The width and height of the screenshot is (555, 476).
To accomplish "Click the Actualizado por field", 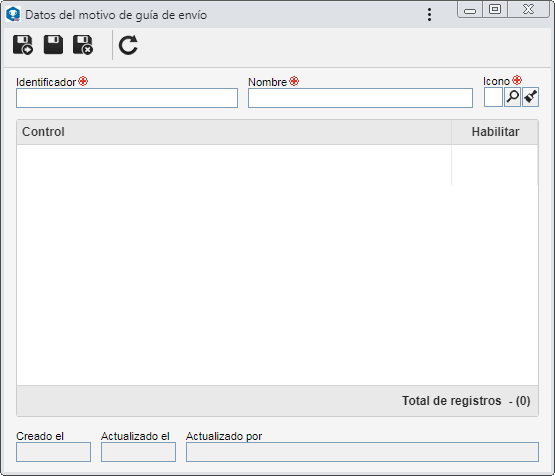I will (x=362, y=452).
